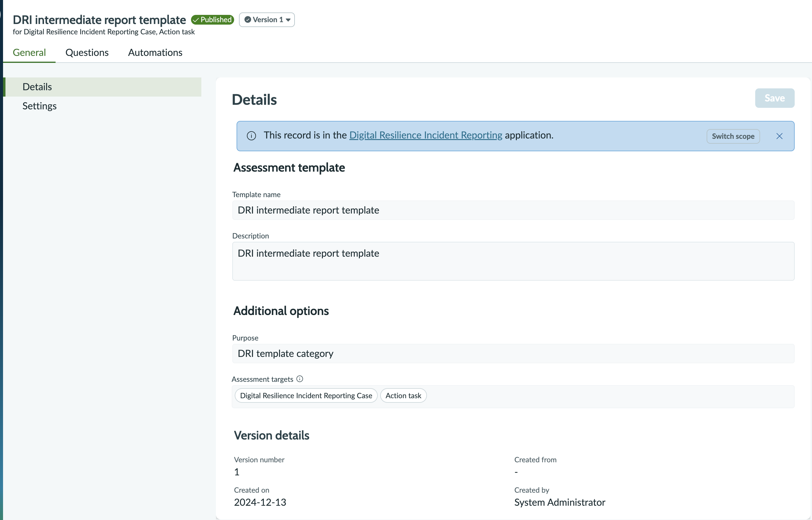Click the info icon in scope banner

tap(251, 136)
